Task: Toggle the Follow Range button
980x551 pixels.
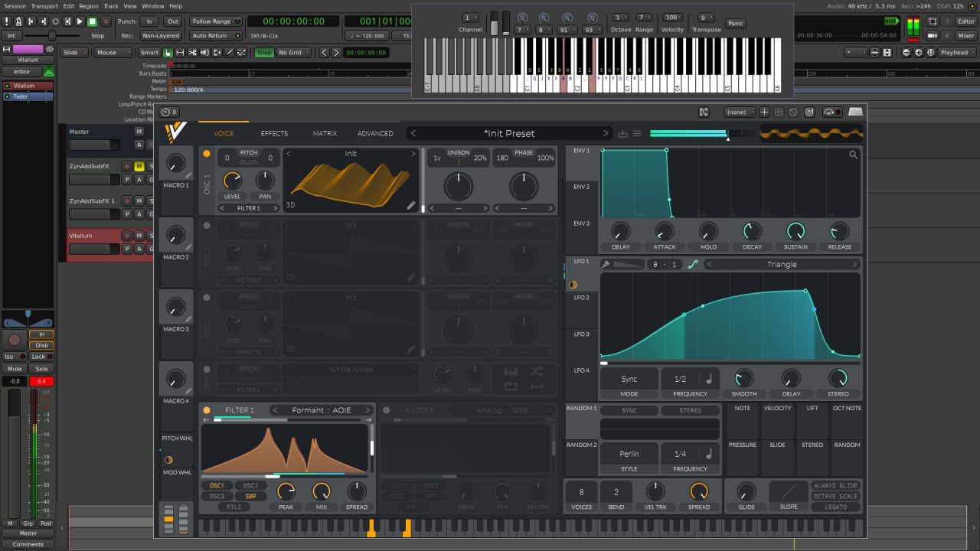Action: click(215, 21)
